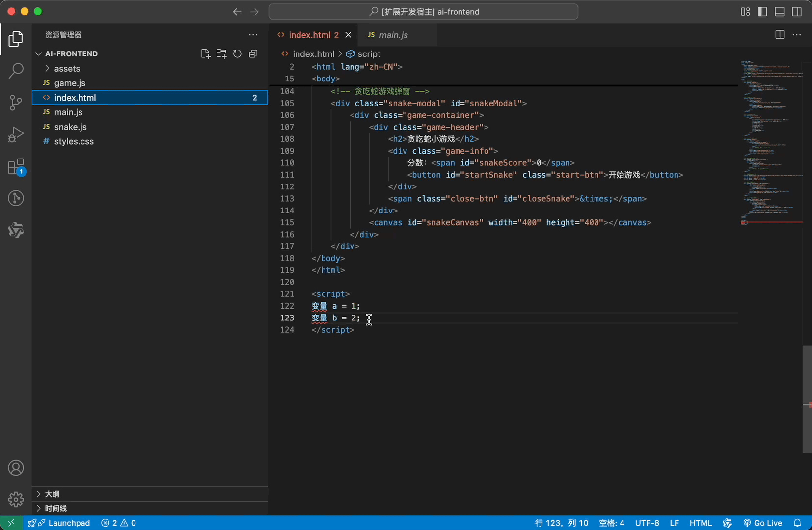The height and width of the screenshot is (530, 812).
Task: Click the New Folder icon in explorer
Action: (x=221, y=54)
